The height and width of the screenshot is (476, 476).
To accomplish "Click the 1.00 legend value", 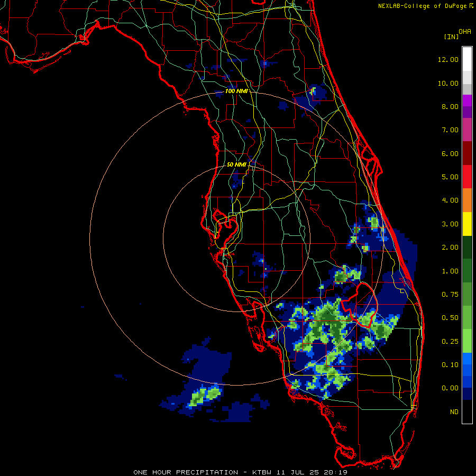I will tap(450, 271).
